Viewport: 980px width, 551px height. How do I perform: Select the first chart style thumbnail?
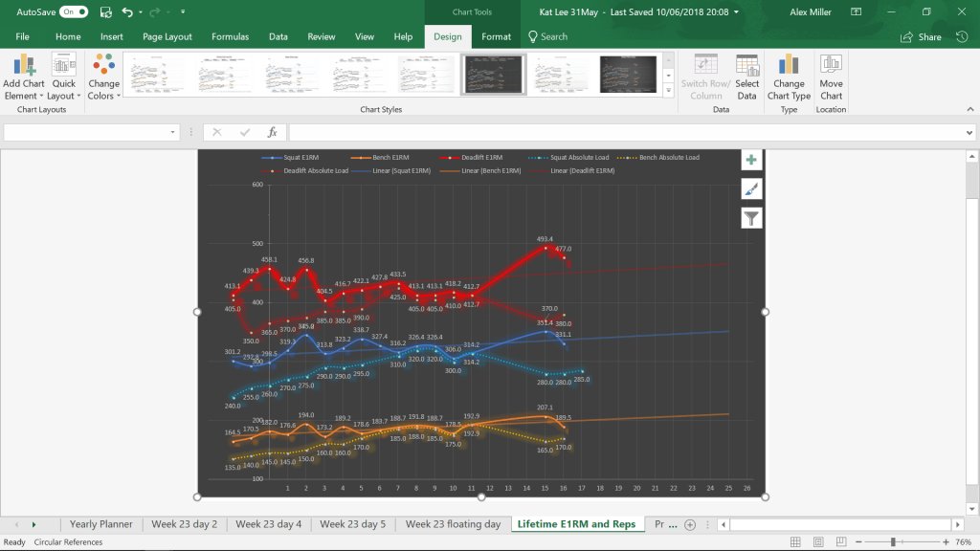point(156,75)
